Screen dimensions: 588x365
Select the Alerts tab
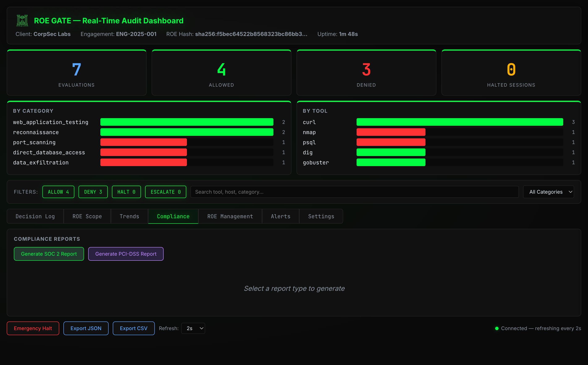280,216
